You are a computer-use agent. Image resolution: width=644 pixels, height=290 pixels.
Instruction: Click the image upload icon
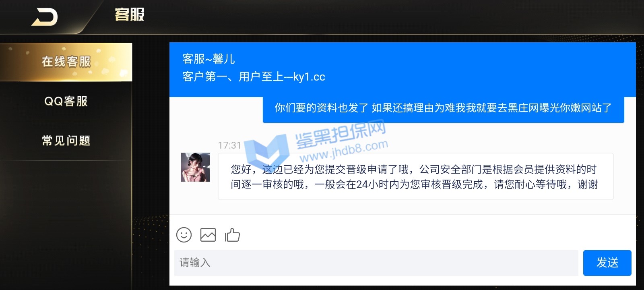(208, 235)
